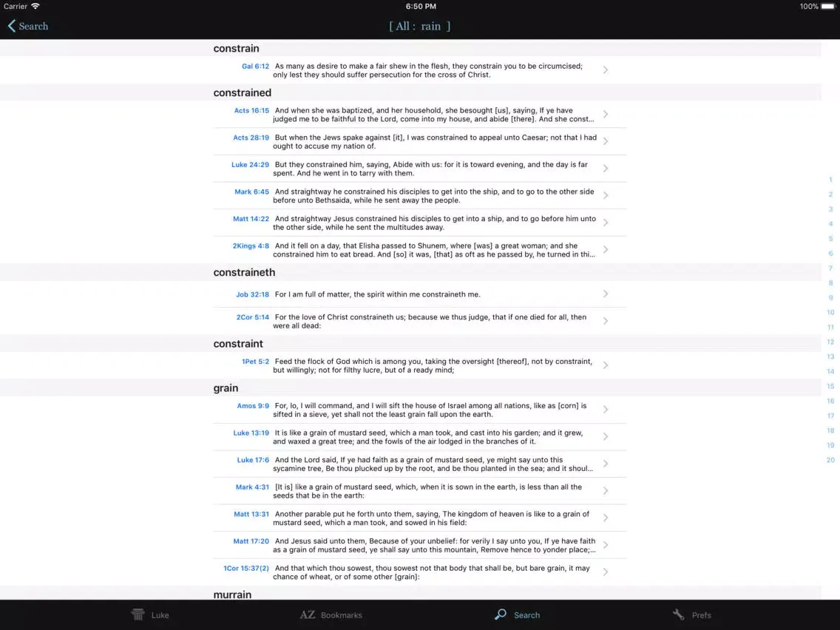840x630 pixels.
Task: Open the Acts 16:15 row chevron
Action: [x=606, y=115]
